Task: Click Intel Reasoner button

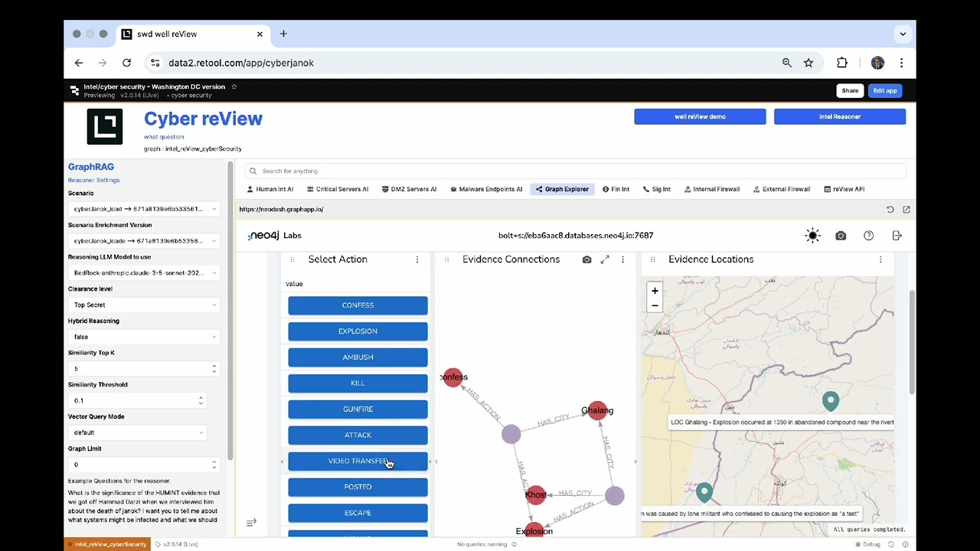Action: (x=840, y=116)
